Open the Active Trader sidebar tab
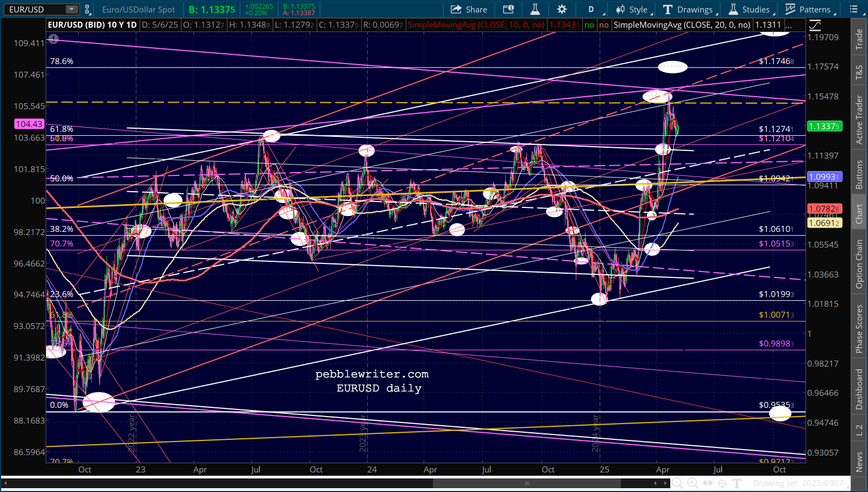This screenshot has width=868, height=492. tap(859, 119)
